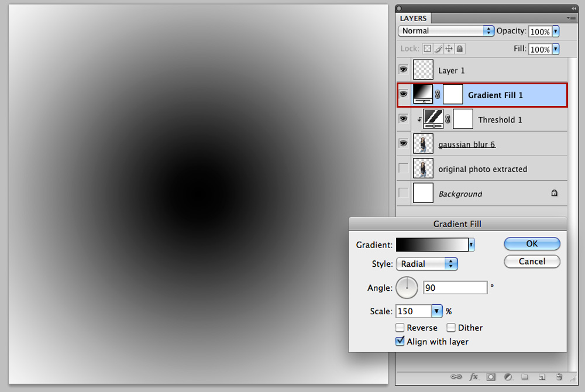Open the Layers panel options menu
The width and height of the screenshot is (585, 392).
pyautogui.click(x=571, y=18)
